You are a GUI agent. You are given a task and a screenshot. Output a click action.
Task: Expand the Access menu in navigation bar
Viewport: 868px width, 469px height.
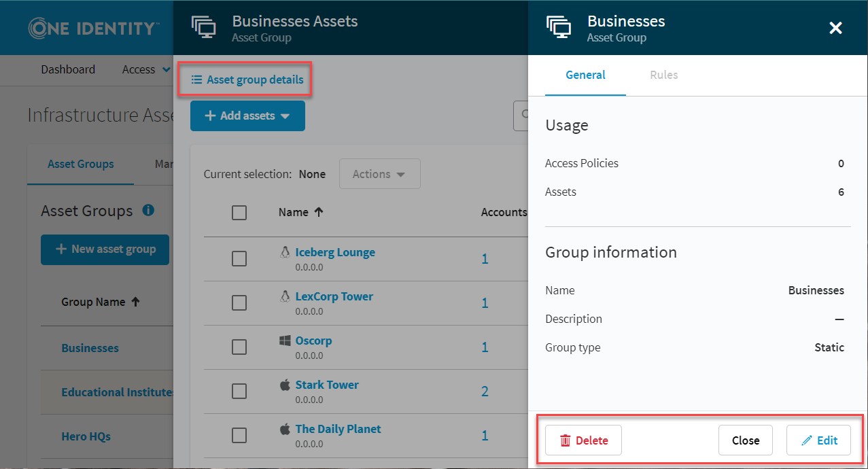[x=146, y=69]
